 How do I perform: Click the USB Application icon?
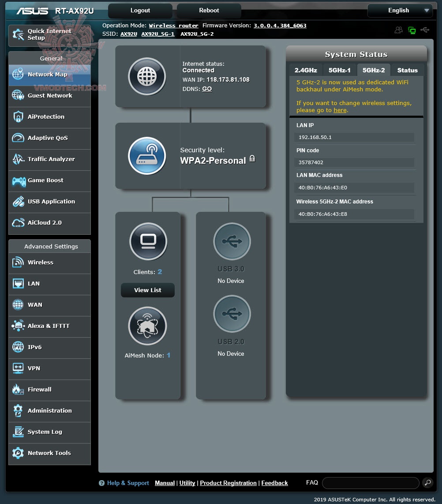click(19, 202)
